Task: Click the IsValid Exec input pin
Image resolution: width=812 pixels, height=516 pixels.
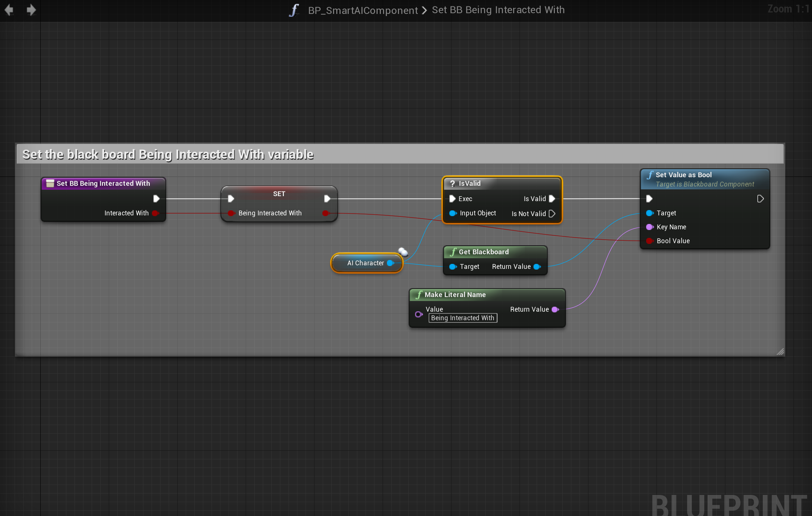Action: (x=452, y=199)
